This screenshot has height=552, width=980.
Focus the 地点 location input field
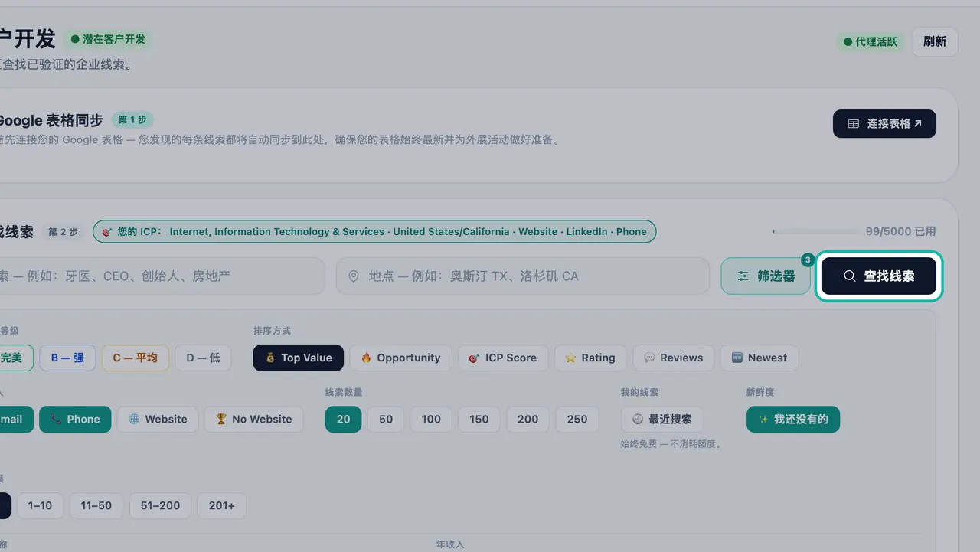522,276
